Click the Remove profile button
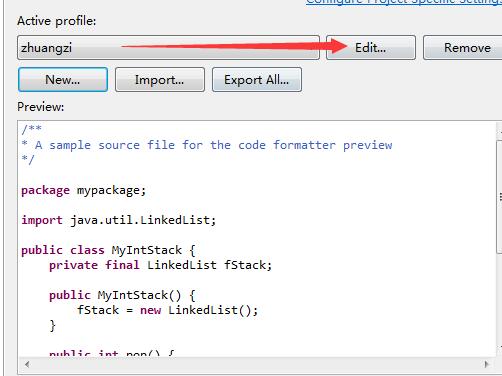Image resolution: width=502 pixels, height=376 pixels. 463,48
